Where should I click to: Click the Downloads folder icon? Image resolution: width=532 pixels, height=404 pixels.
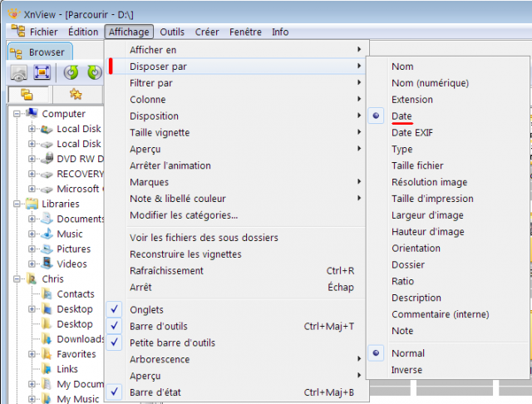[47, 338]
